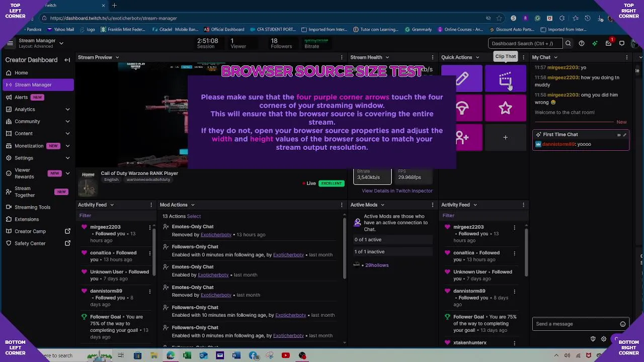Go to Home in the sidebar
644x362 pixels.
tap(38, 72)
